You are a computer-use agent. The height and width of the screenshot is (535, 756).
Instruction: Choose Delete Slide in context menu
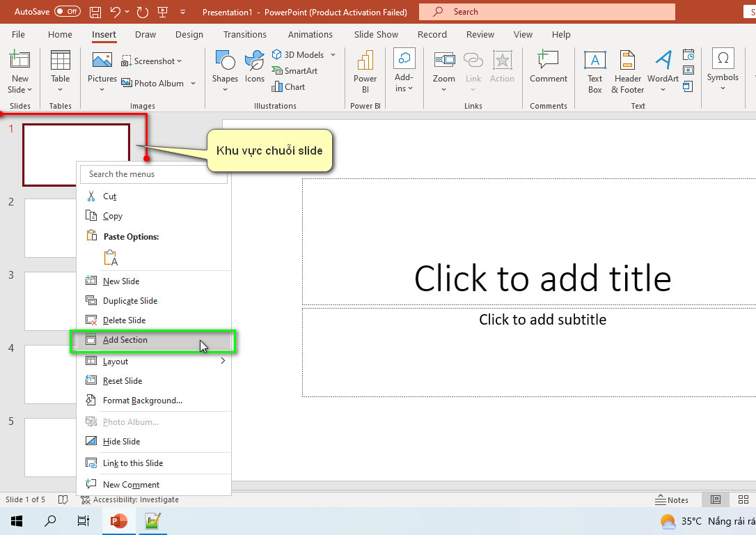154,320
